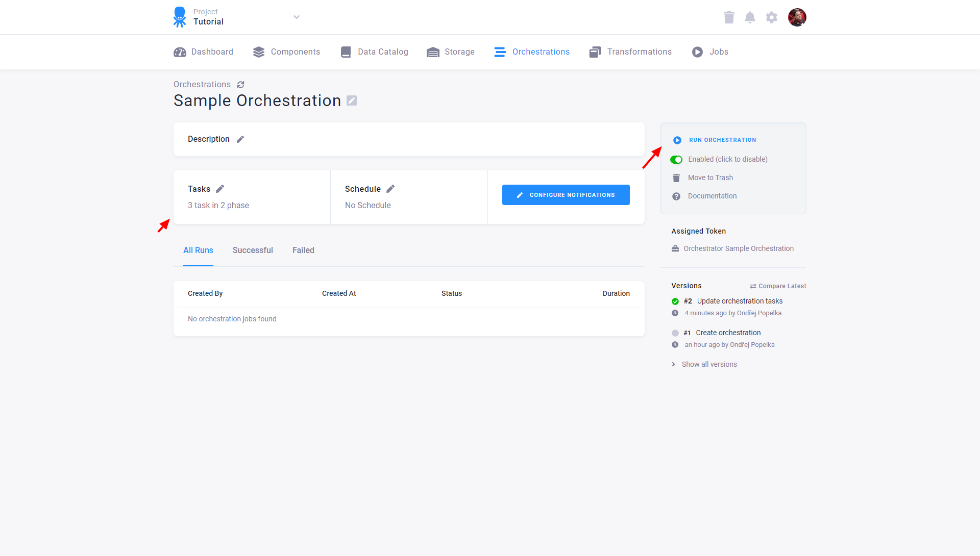This screenshot has width=980, height=556.
Task: Open the settings gear icon
Action: tap(771, 17)
